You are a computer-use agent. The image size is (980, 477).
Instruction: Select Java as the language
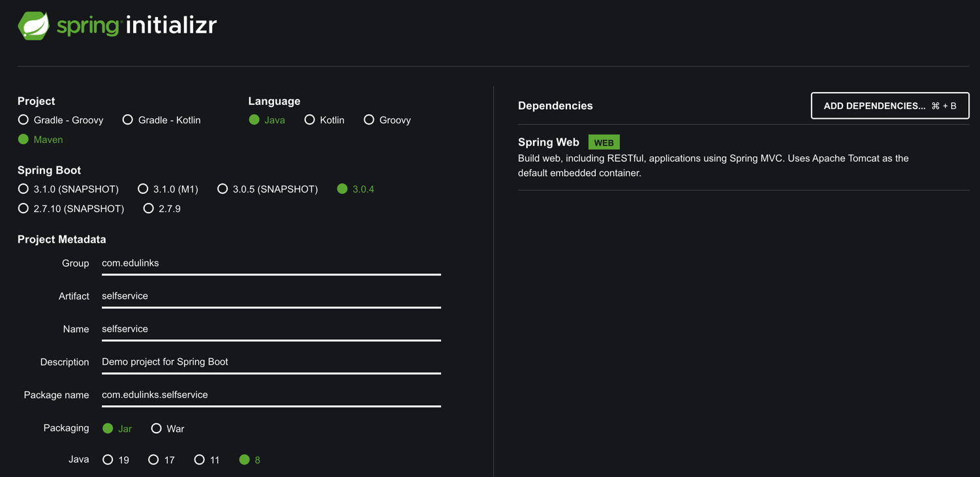tap(267, 120)
